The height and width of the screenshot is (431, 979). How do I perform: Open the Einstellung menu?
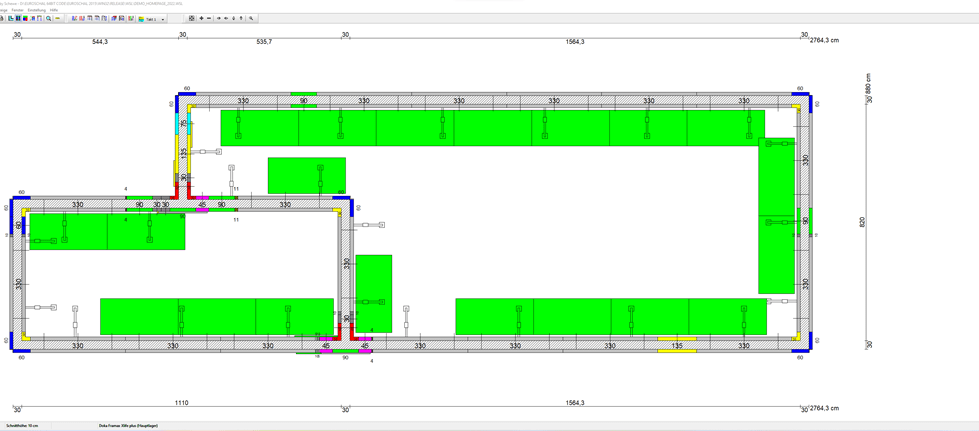tap(36, 10)
